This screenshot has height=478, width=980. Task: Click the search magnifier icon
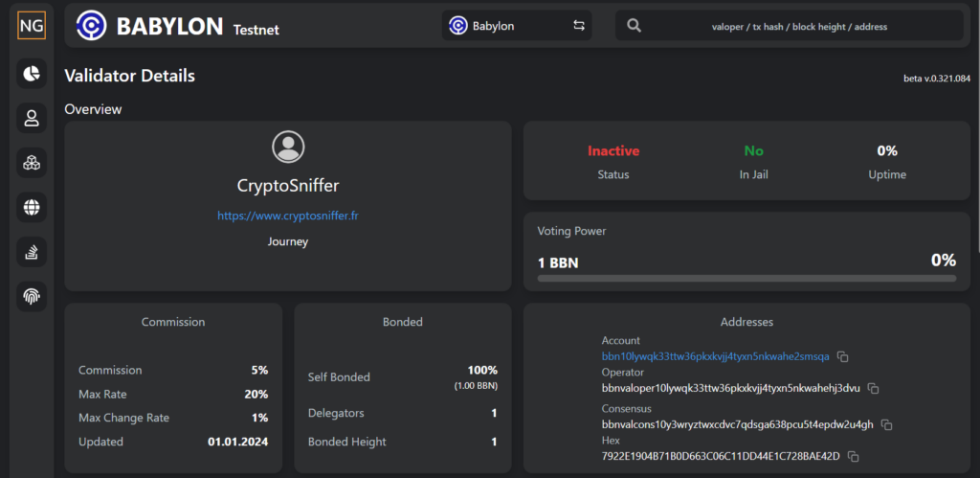[x=634, y=26]
